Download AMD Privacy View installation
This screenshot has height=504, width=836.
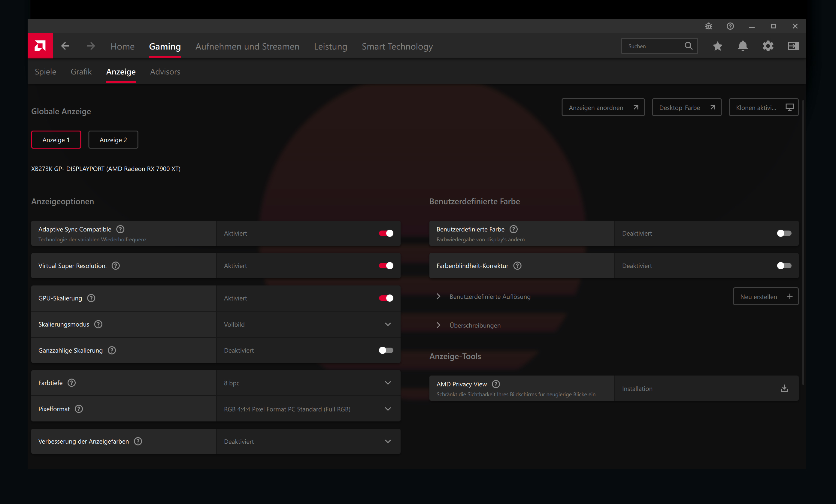point(784,388)
